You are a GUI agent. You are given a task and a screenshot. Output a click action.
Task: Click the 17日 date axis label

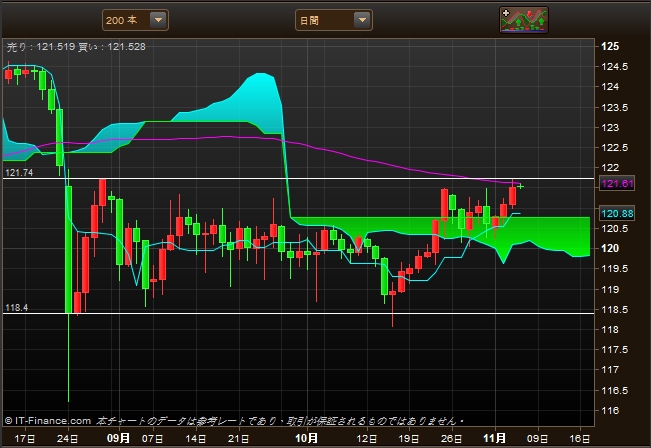[25, 438]
